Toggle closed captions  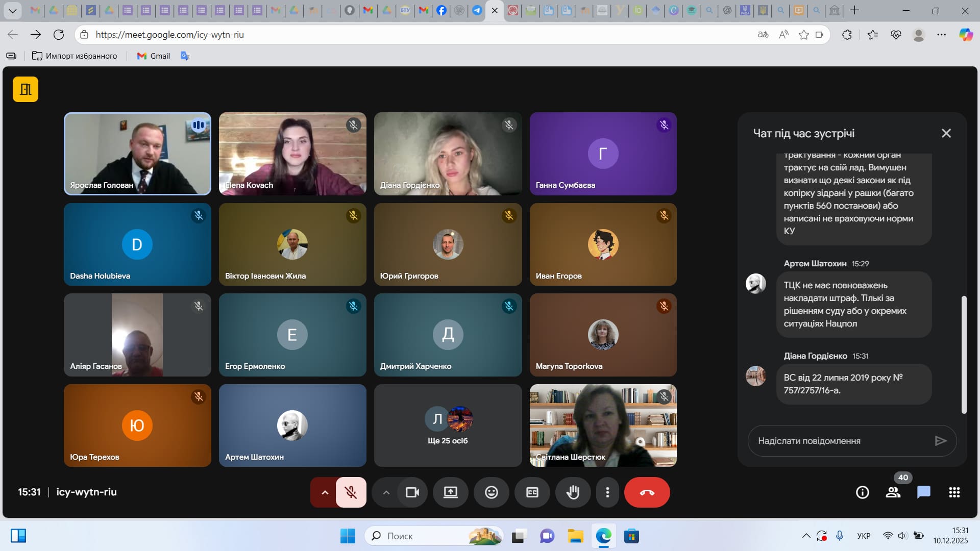pyautogui.click(x=532, y=492)
